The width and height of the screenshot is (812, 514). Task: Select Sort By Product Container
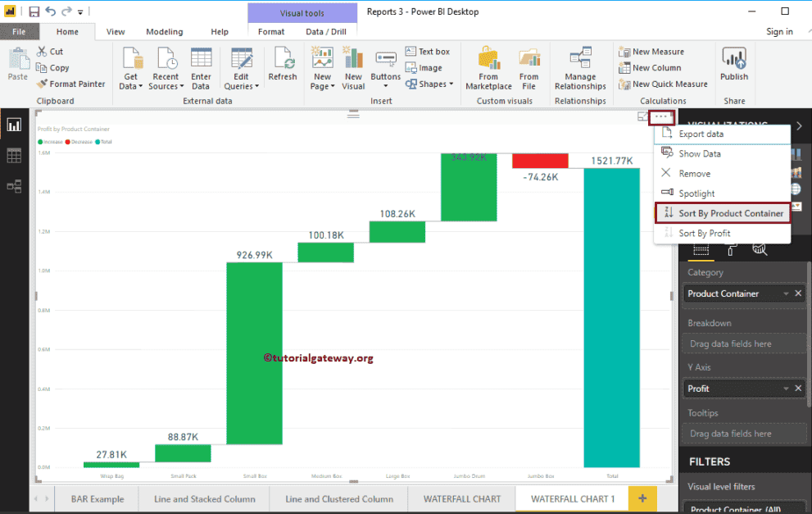723,213
